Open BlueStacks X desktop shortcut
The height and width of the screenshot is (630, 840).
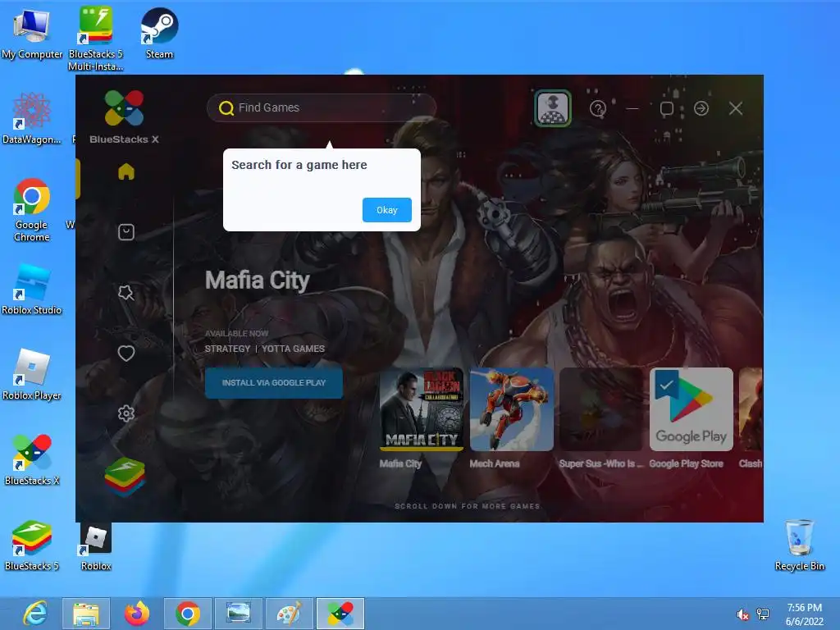coord(32,459)
